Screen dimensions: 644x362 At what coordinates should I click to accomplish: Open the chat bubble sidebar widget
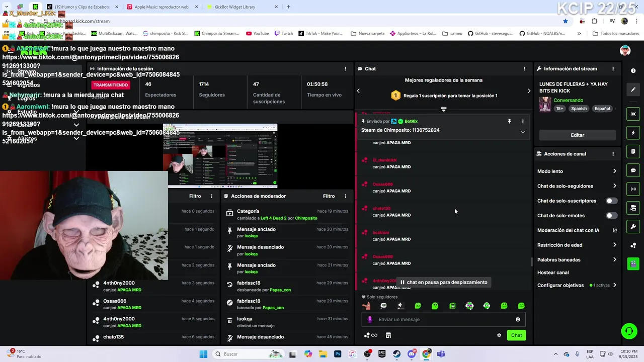pyautogui.click(x=633, y=170)
